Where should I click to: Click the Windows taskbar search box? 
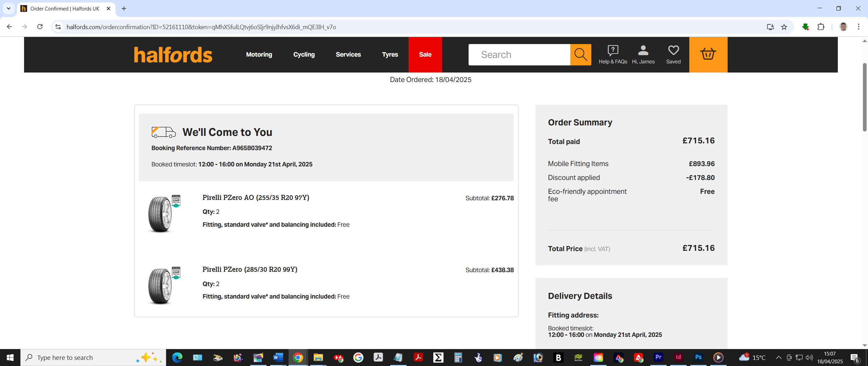(x=93, y=358)
